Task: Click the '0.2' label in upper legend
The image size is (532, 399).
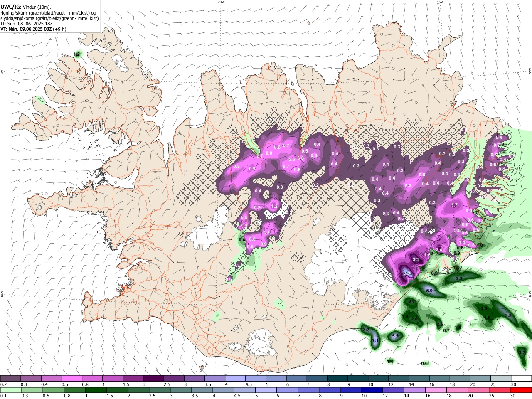Action: (x=3, y=384)
